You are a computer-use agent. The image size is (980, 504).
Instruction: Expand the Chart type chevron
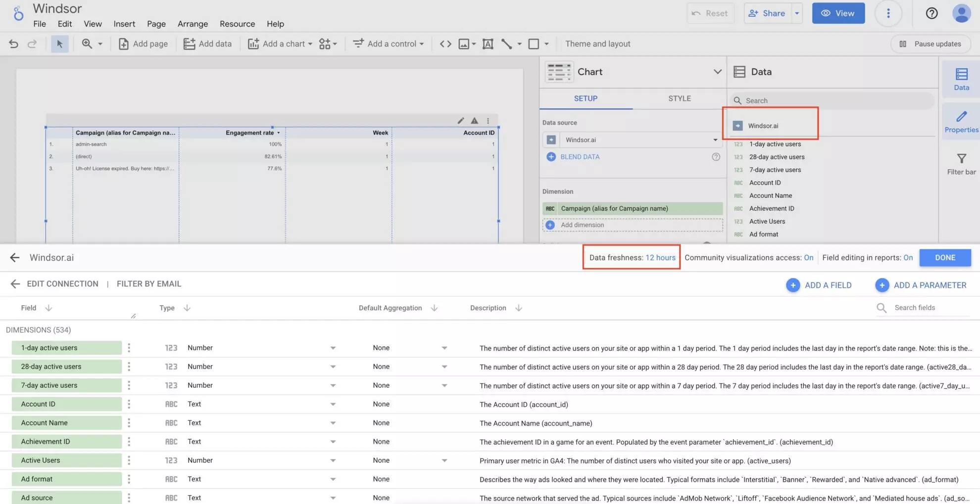(x=717, y=72)
